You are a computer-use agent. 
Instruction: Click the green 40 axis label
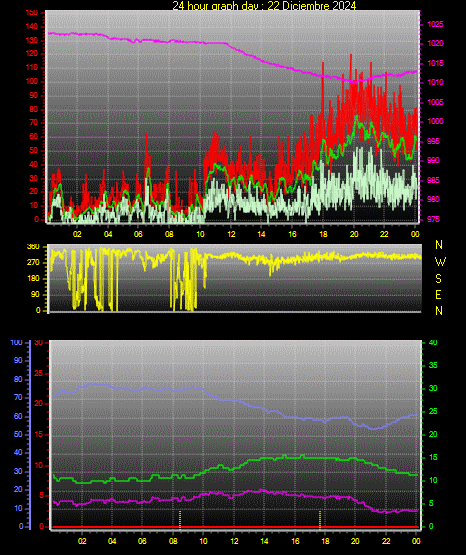(433, 343)
